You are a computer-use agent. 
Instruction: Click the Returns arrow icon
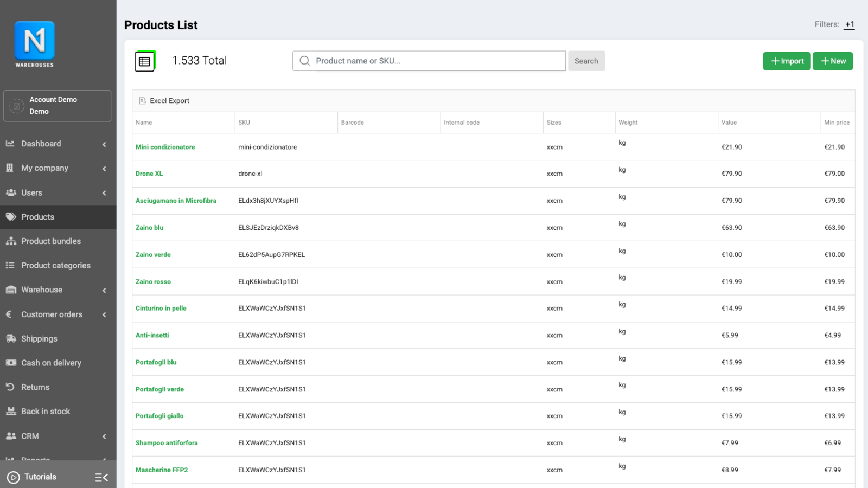(x=10, y=387)
